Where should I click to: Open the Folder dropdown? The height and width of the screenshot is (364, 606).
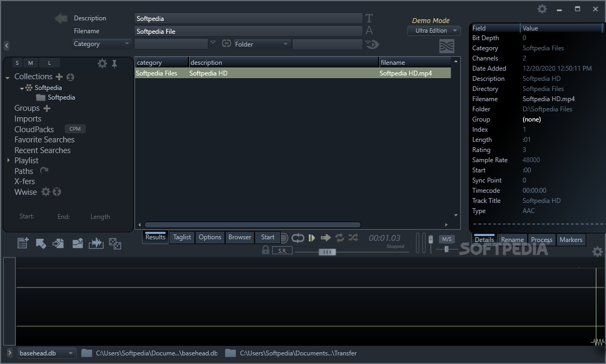(261, 44)
